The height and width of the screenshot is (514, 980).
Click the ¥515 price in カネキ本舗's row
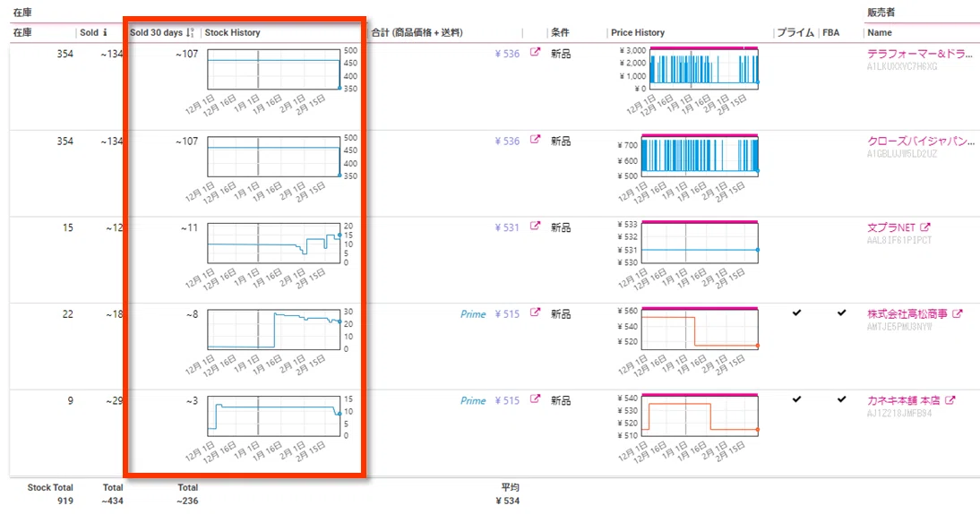click(507, 400)
